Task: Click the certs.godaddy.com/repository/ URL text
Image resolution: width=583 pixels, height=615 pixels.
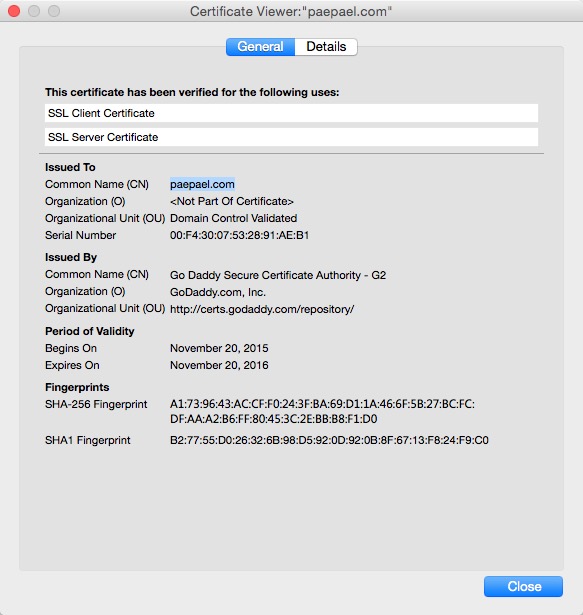Action: [262, 309]
